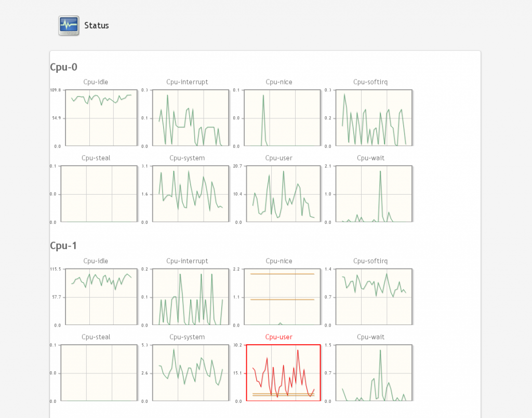Click the Cpu-0 section heading
532x418 pixels.
point(64,67)
